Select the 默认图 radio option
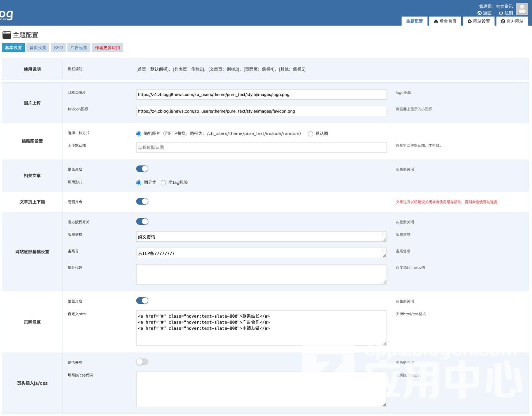This screenshot has width=532, height=416. pos(310,134)
